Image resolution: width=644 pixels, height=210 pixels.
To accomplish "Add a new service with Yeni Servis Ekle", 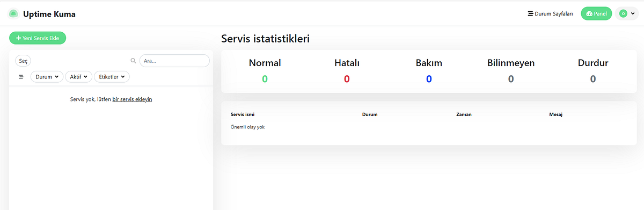I will click(x=38, y=38).
